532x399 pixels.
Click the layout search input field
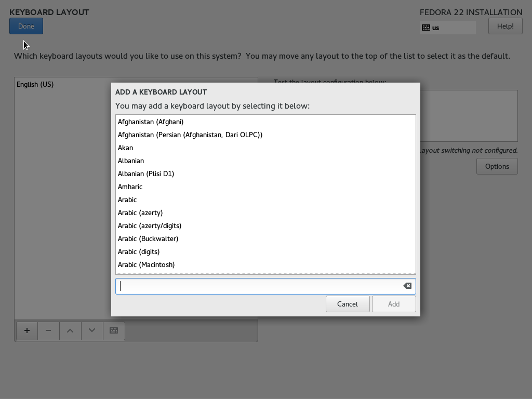tap(260, 286)
